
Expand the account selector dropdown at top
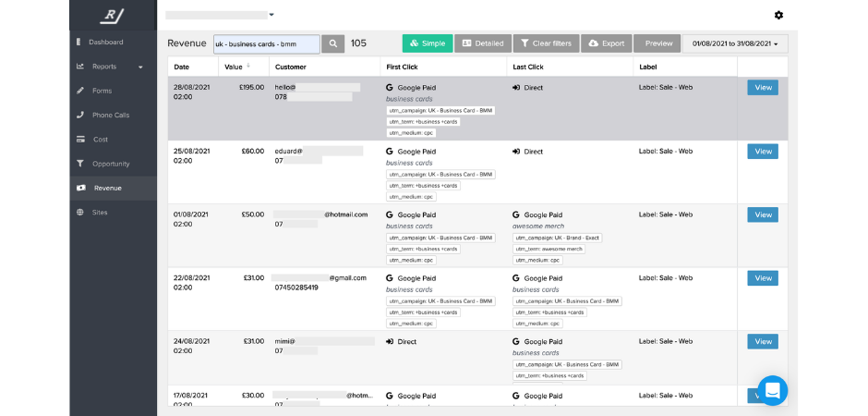271,15
